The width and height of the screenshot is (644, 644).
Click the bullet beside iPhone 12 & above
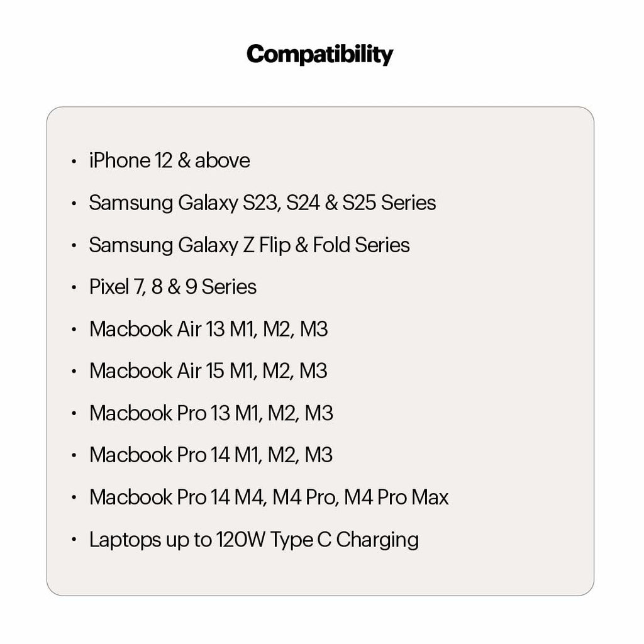74,162
